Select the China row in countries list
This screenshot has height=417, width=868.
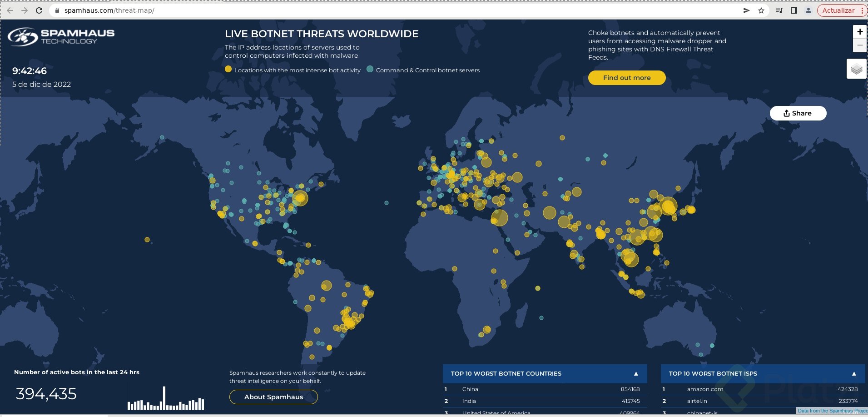(545, 389)
